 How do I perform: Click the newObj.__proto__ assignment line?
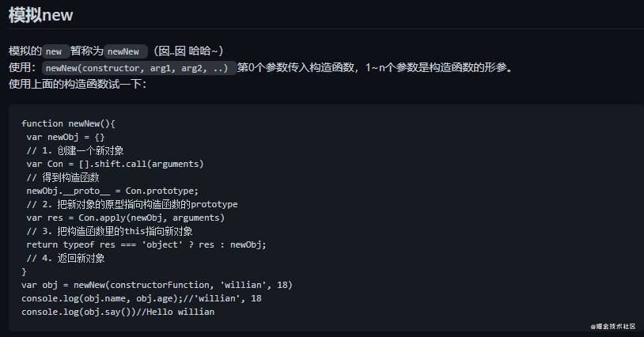112,191
